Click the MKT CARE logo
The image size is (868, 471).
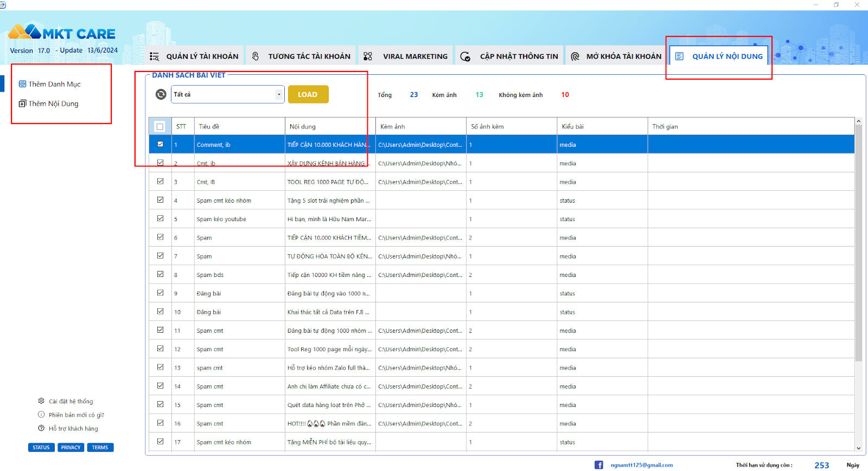62,33
